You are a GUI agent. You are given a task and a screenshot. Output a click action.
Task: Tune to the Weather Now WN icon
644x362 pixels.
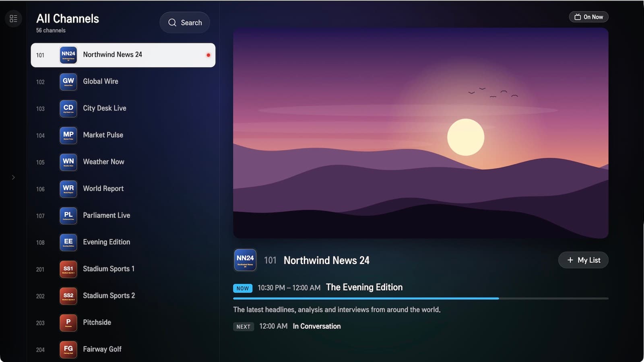click(x=68, y=162)
